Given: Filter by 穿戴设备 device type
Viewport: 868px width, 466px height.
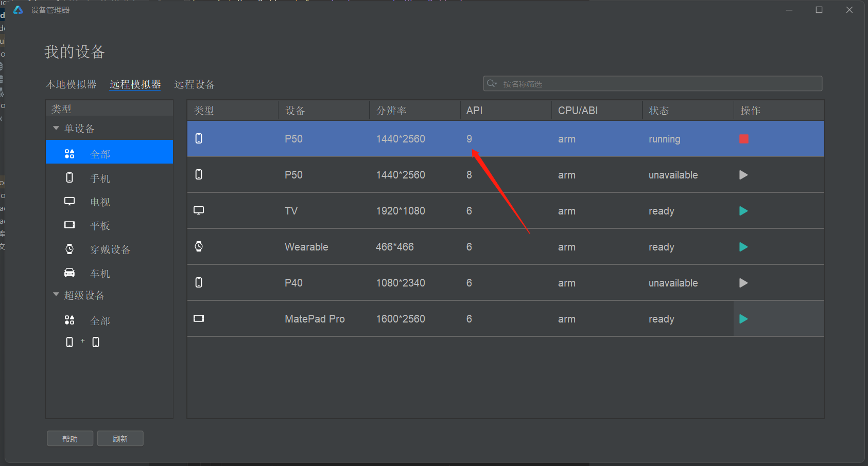Looking at the screenshot, I should point(109,249).
